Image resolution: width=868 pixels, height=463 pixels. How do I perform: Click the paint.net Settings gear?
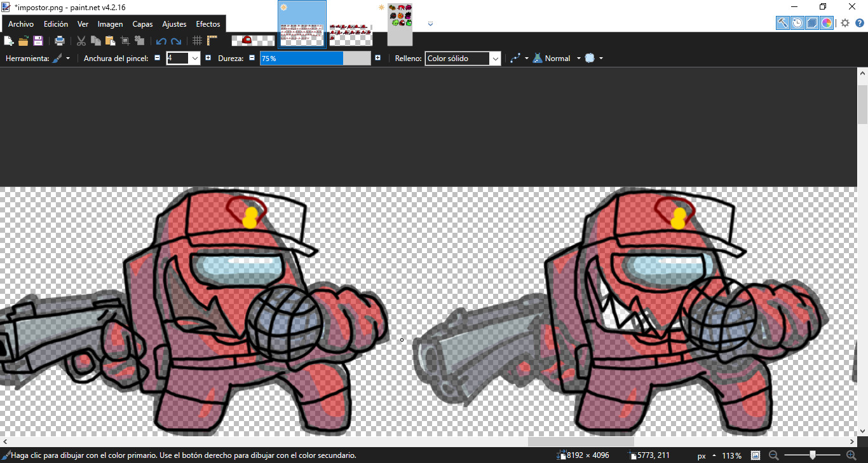[844, 23]
